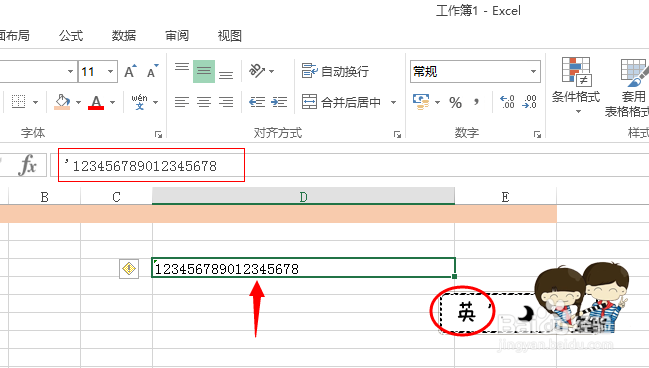Image resolution: width=649 pixels, height=368 pixels.
Task: Increase font size with large A icon
Action: [x=130, y=71]
